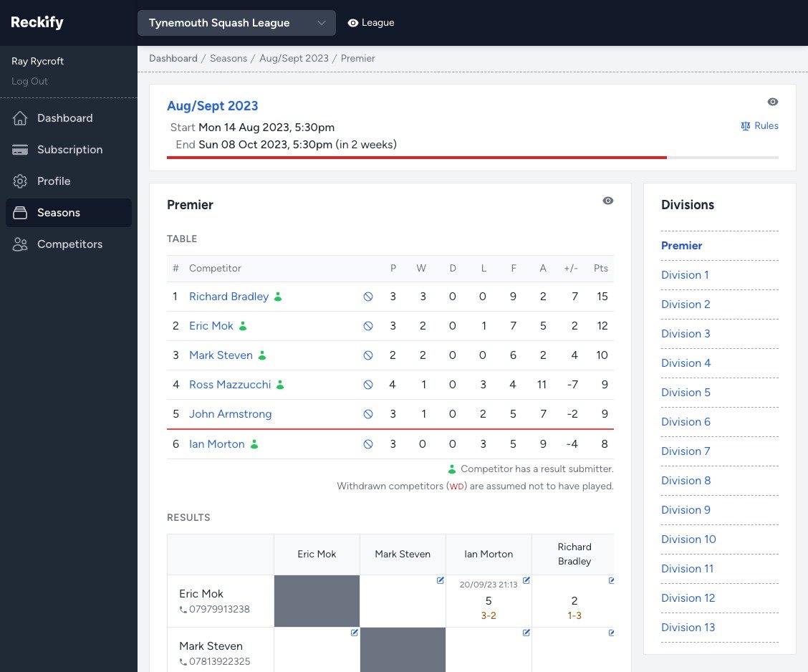Click the Seasons stack icon in sidebar
This screenshot has width=808, height=672.
[x=20, y=212]
